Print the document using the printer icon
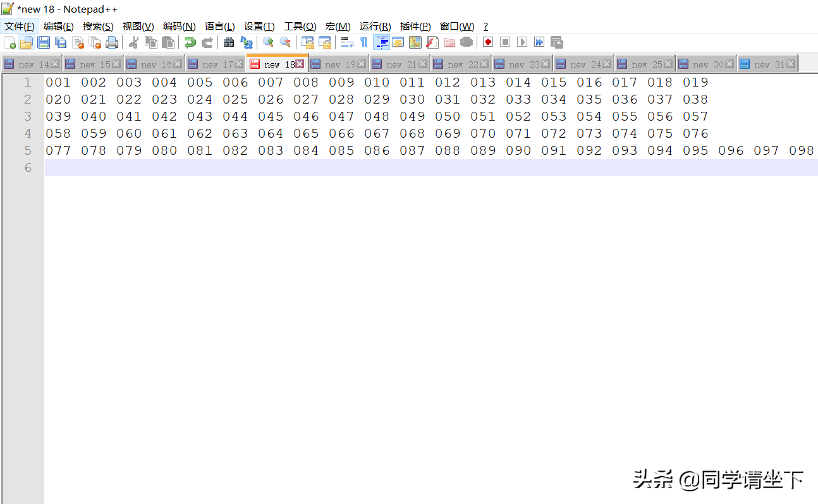Image resolution: width=818 pixels, height=504 pixels. point(112,42)
